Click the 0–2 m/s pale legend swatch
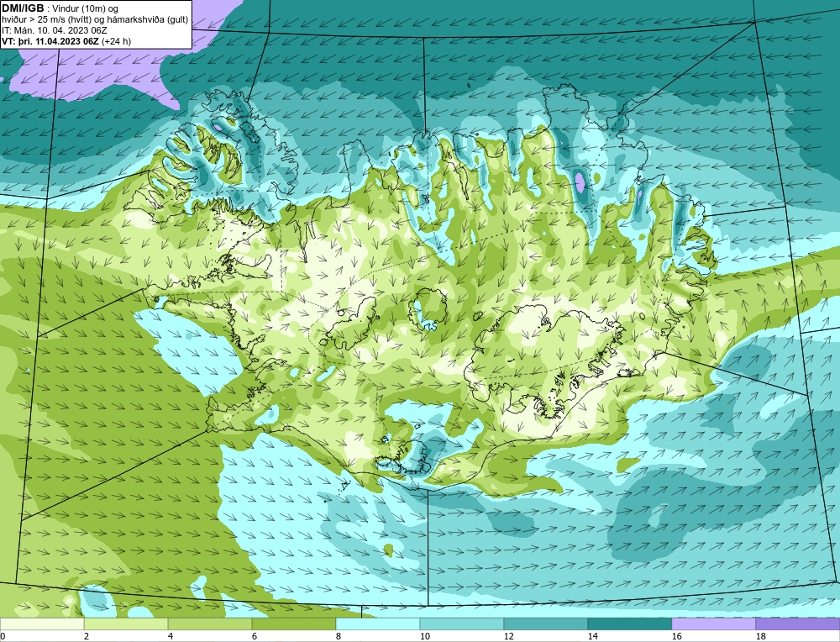 [42, 624]
